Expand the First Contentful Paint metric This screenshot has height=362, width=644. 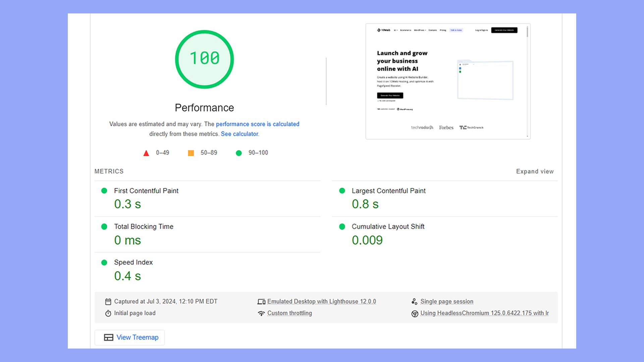[146, 191]
